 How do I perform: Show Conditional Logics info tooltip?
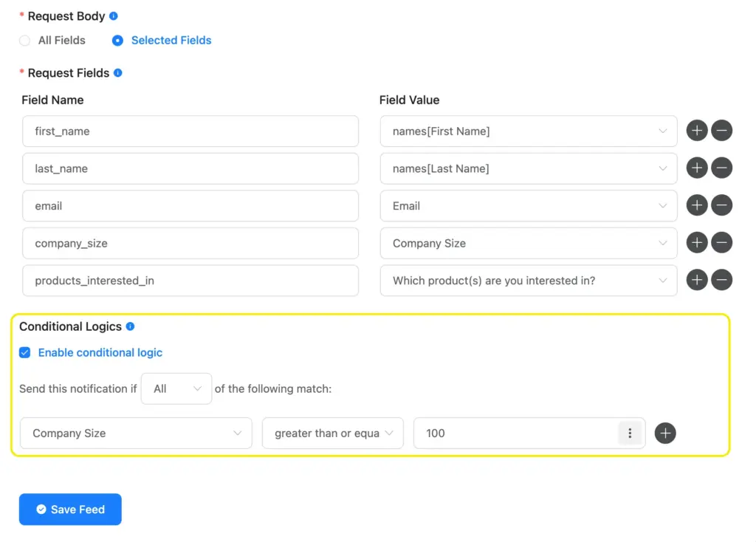coord(130,326)
